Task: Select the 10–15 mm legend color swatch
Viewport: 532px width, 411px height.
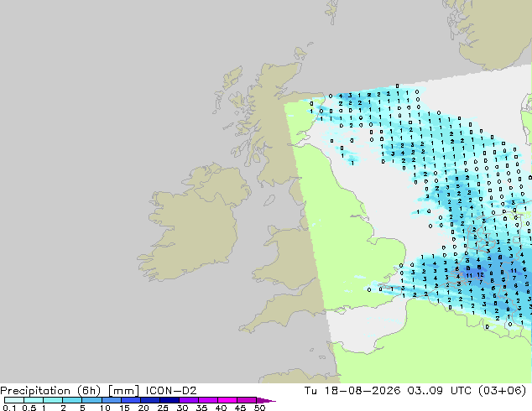Action: click(111, 400)
